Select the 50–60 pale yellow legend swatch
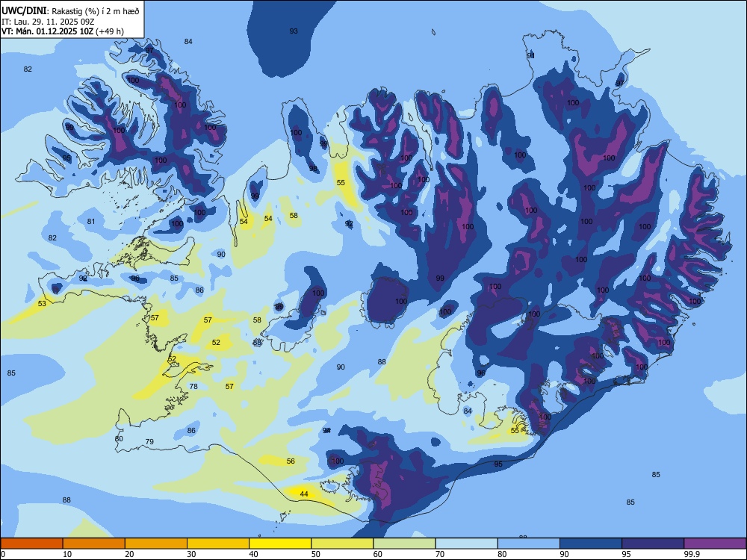 342,544
